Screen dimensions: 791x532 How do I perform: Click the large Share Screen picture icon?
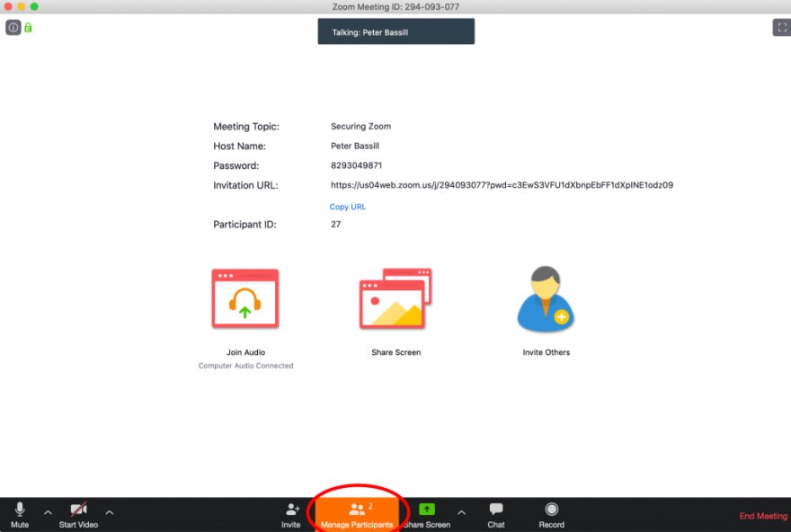(x=395, y=298)
